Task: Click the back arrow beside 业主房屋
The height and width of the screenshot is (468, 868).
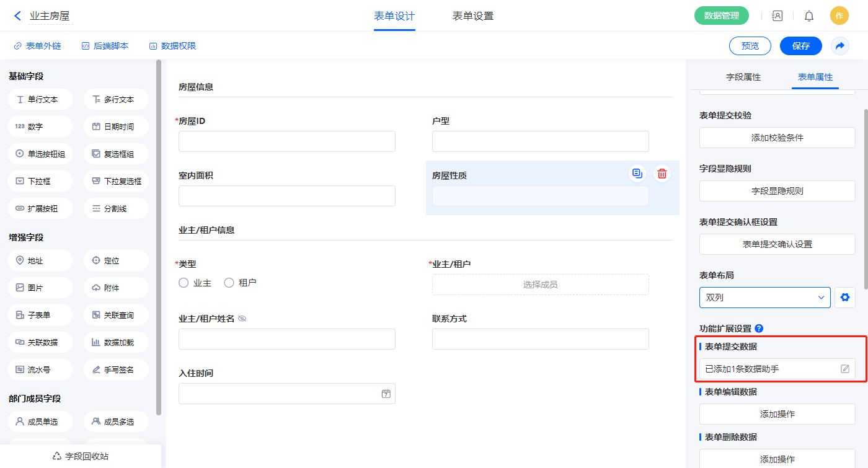Action: pos(17,16)
